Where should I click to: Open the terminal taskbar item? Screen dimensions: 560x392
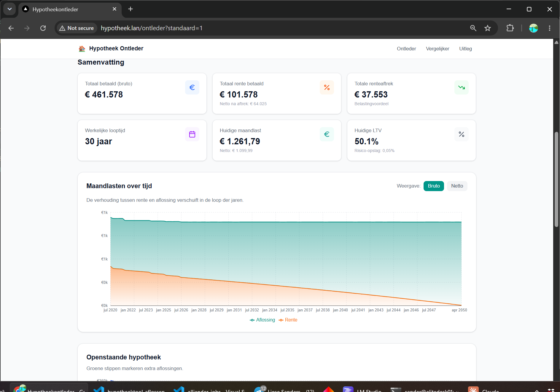425,389
